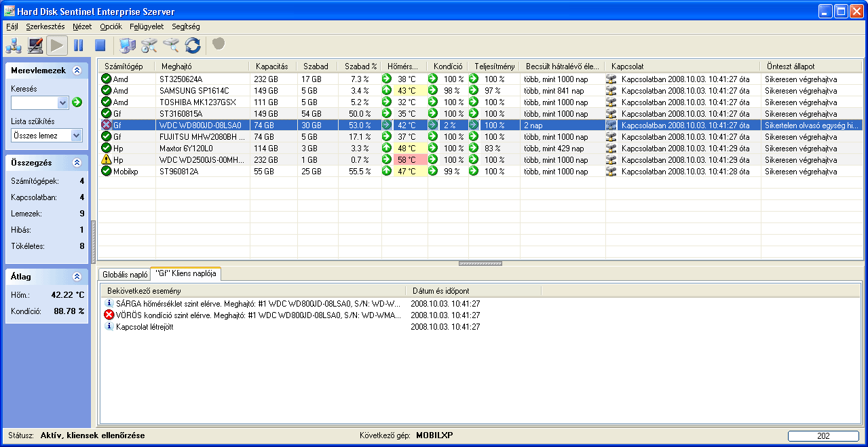Image resolution: width=868 pixels, height=447 pixels.
Task: Click the network computers toolbar icon
Action: tap(14, 45)
